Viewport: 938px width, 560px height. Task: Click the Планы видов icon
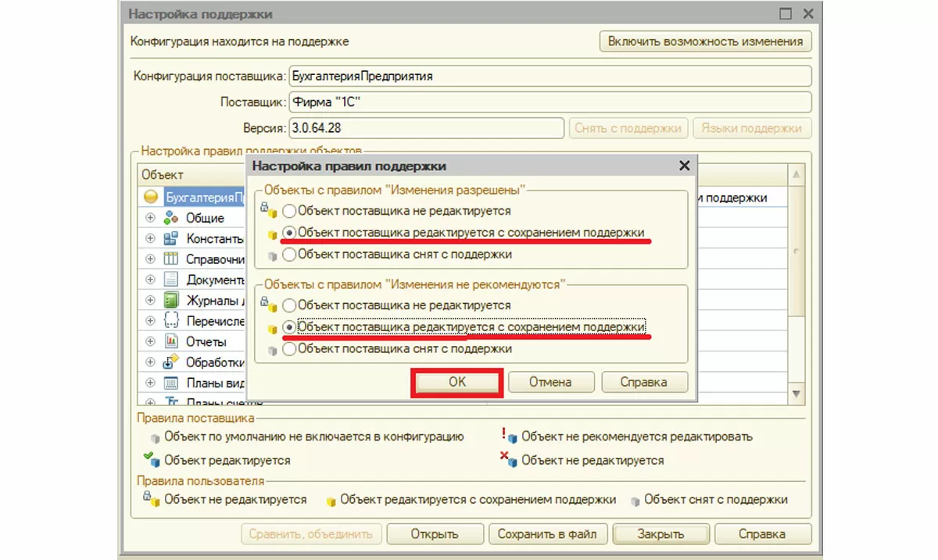[171, 383]
